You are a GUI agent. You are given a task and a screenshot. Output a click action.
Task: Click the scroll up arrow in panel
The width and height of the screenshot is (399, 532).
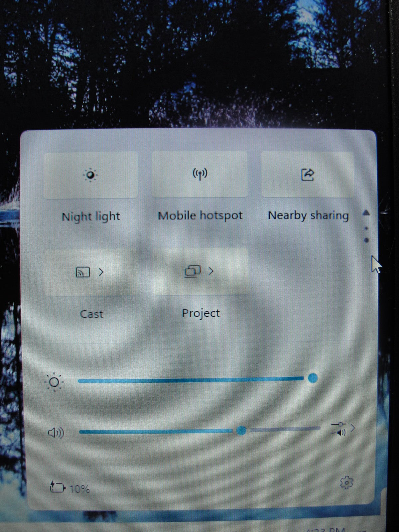coord(366,213)
